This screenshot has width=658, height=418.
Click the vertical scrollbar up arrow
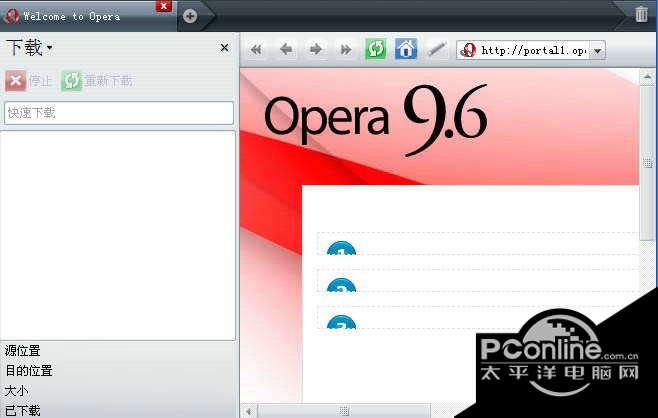648,76
